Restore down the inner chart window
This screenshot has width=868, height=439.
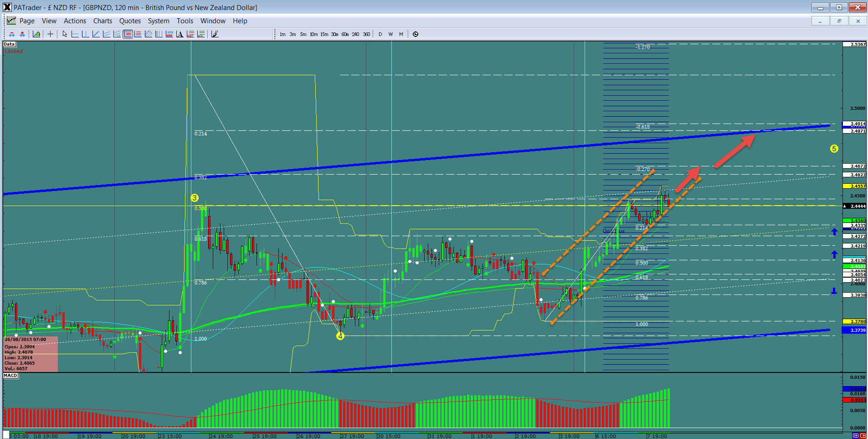pyautogui.click(x=839, y=21)
